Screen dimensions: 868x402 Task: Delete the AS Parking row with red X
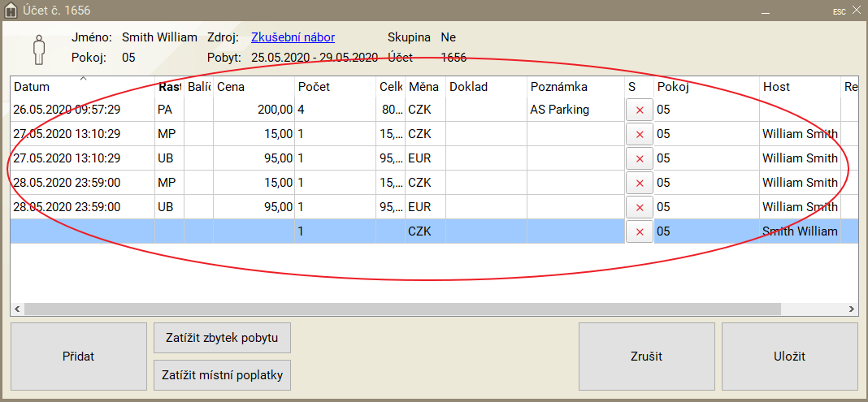(639, 110)
